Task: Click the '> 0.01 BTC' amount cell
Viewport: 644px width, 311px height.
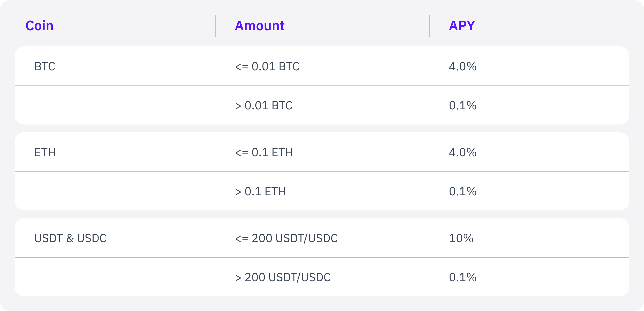Action: pos(264,106)
